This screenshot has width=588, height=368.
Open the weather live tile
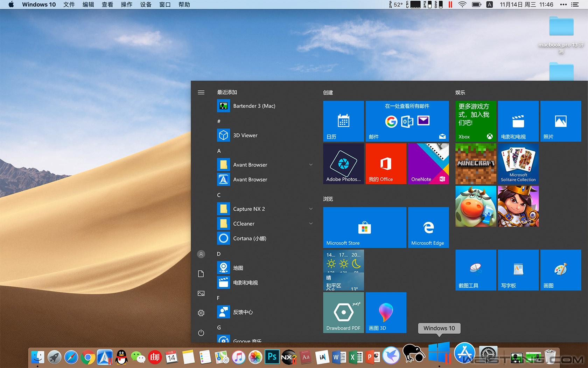pyautogui.click(x=343, y=270)
